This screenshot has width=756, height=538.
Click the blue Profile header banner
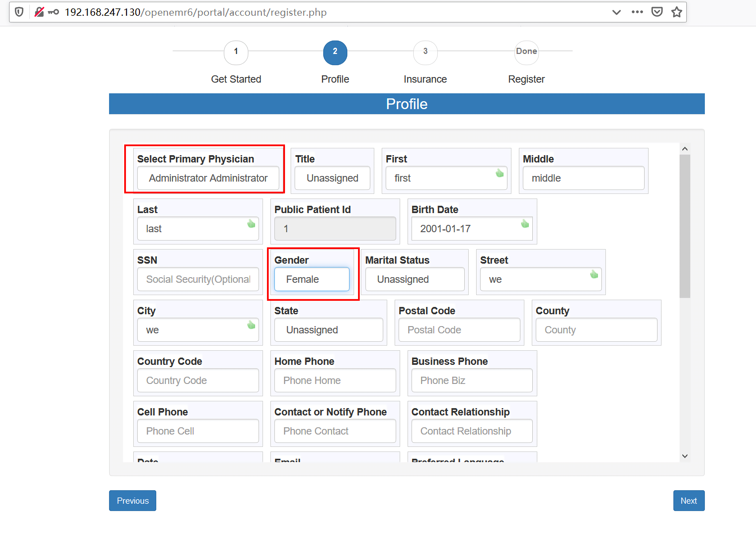407,104
